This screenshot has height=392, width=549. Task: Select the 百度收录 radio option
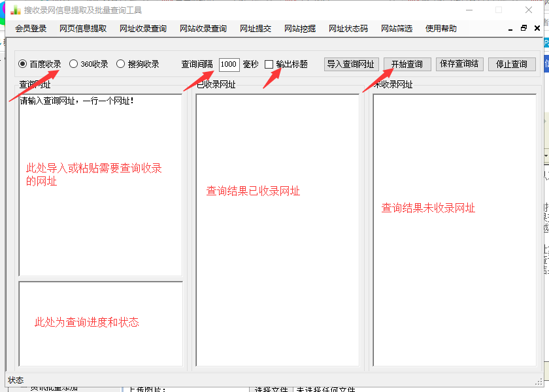click(x=23, y=64)
